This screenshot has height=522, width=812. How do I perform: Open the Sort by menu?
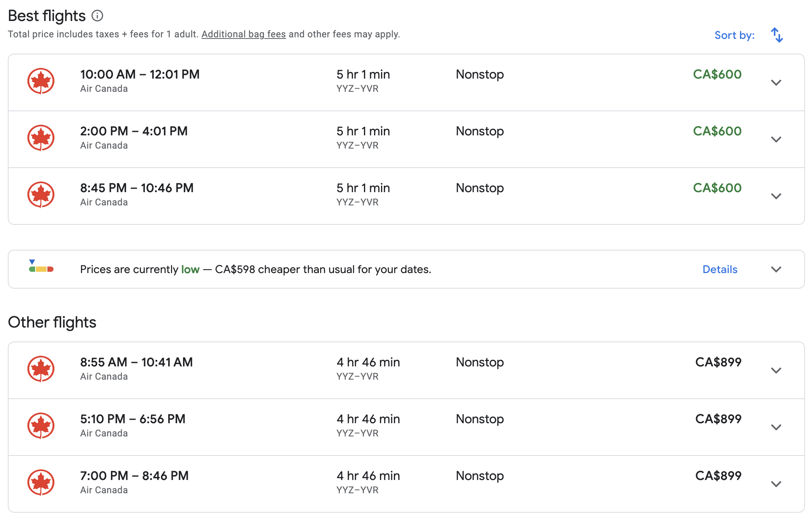734,35
